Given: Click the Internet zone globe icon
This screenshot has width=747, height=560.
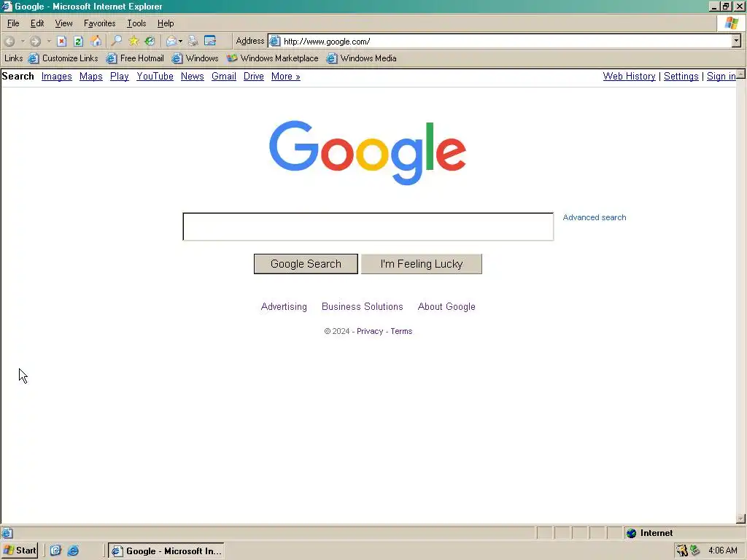Looking at the screenshot, I should (x=631, y=533).
